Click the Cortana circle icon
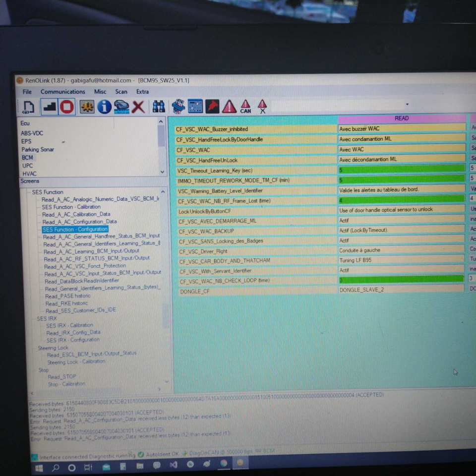The width and height of the screenshot is (476, 476). pos(72,468)
